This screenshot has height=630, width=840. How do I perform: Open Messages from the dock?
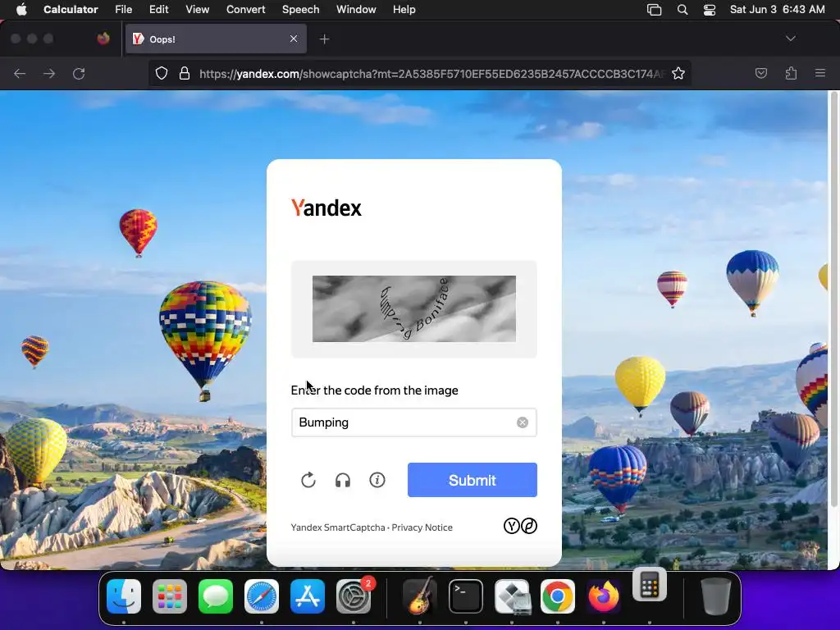216,596
